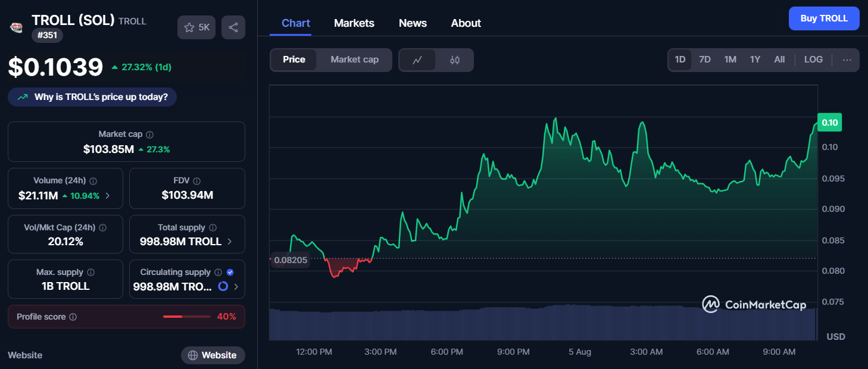Screen dimensions: 868x369
Task: Click the volume bars below the chart
Action: pyautogui.click(x=544, y=322)
